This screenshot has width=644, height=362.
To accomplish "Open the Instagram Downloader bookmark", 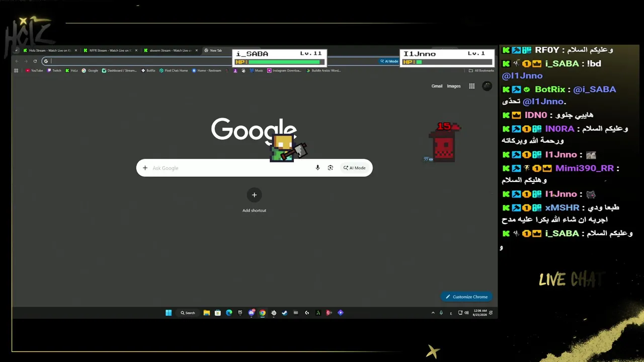I will (x=284, y=71).
